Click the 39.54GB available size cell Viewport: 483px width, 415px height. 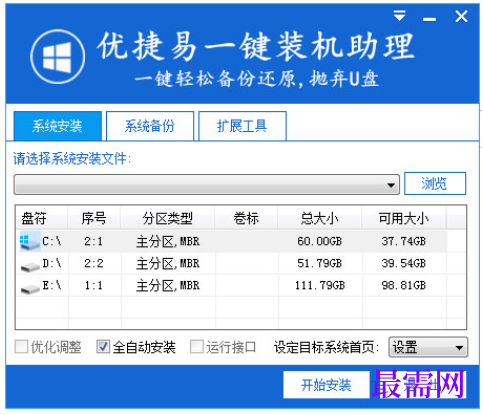(x=404, y=263)
